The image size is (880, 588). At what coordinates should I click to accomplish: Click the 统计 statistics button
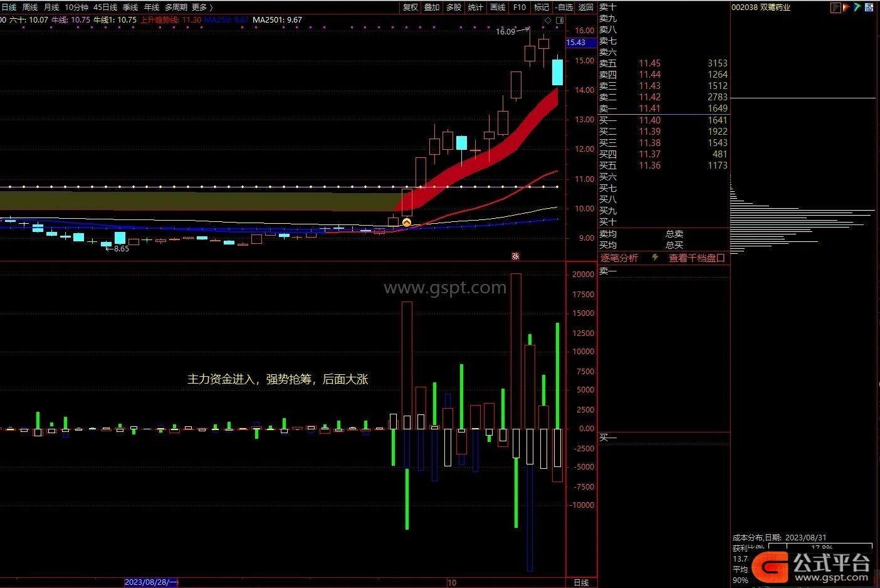coord(476,7)
